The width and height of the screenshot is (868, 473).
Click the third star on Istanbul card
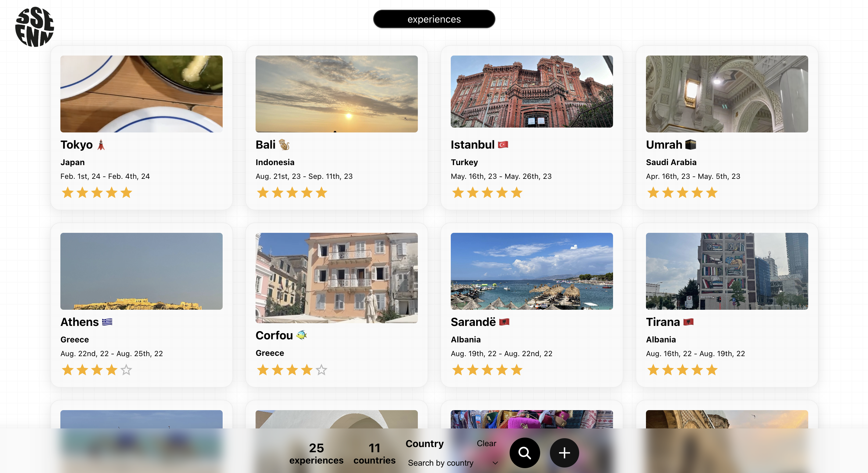coord(487,193)
